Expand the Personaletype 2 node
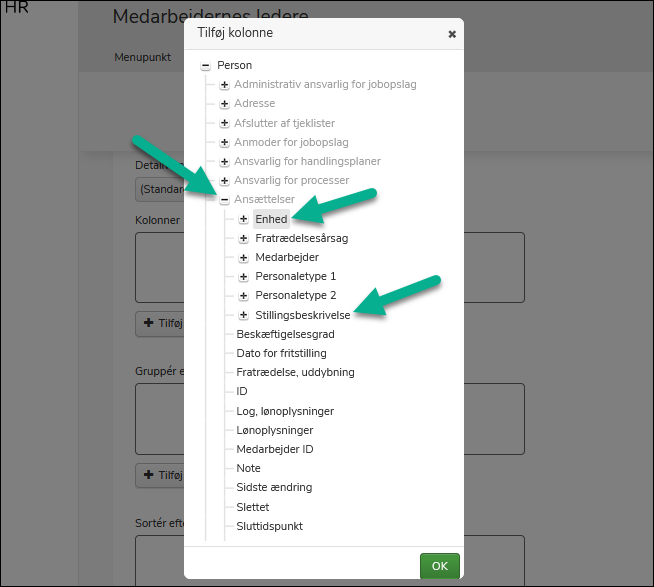The height and width of the screenshot is (587, 654). [x=244, y=296]
